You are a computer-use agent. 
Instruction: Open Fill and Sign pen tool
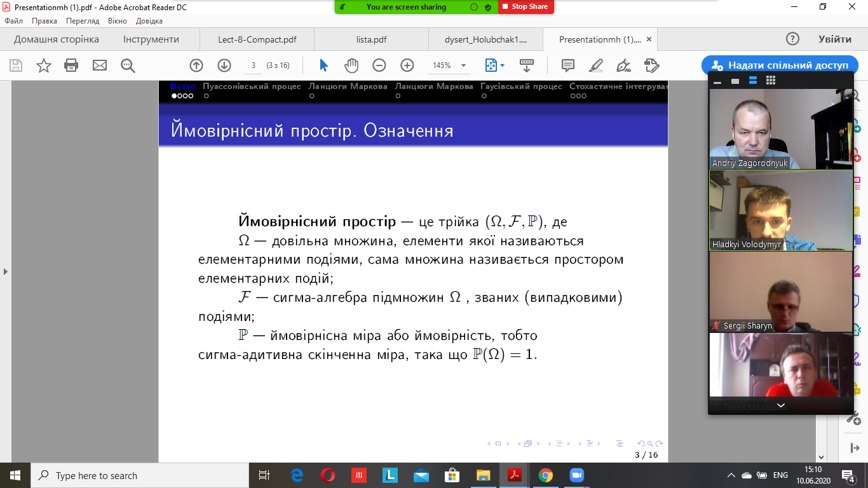tap(624, 65)
